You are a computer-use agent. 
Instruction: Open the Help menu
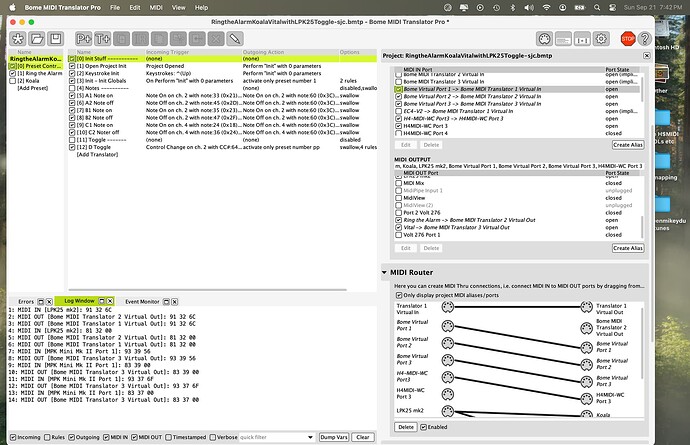(x=201, y=7)
